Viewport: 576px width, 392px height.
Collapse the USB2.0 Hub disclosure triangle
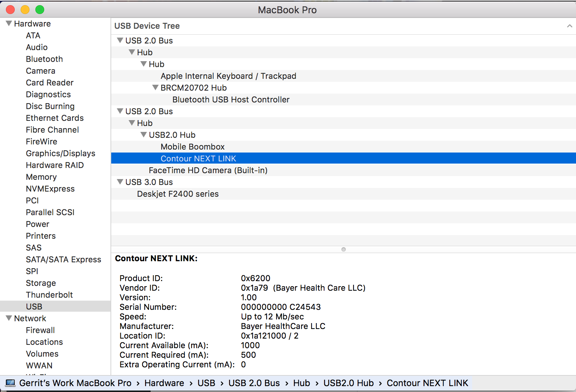pyautogui.click(x=144, y=134)
